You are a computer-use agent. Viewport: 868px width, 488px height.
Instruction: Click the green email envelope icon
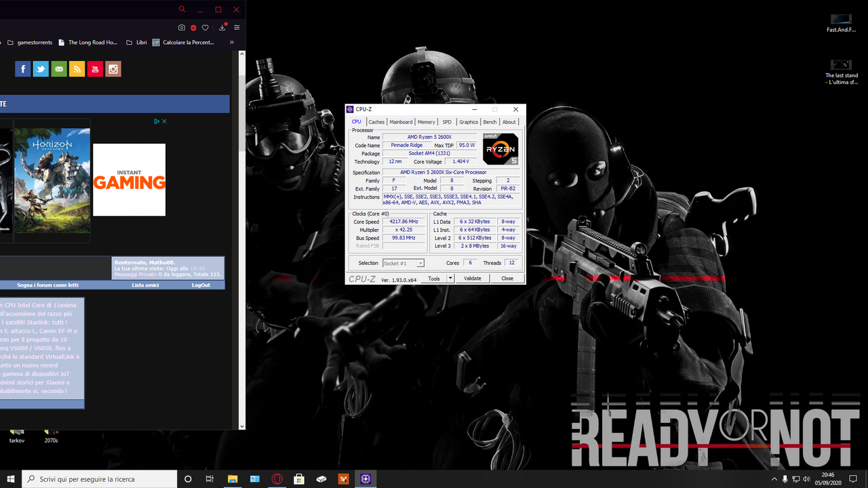(x=59, y=69)
